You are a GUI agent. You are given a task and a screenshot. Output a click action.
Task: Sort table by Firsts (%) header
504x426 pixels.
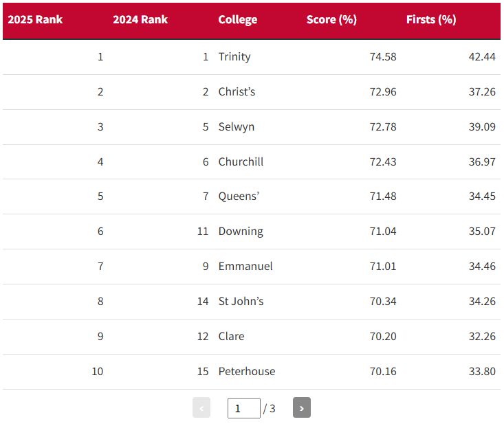click(431, 20)
